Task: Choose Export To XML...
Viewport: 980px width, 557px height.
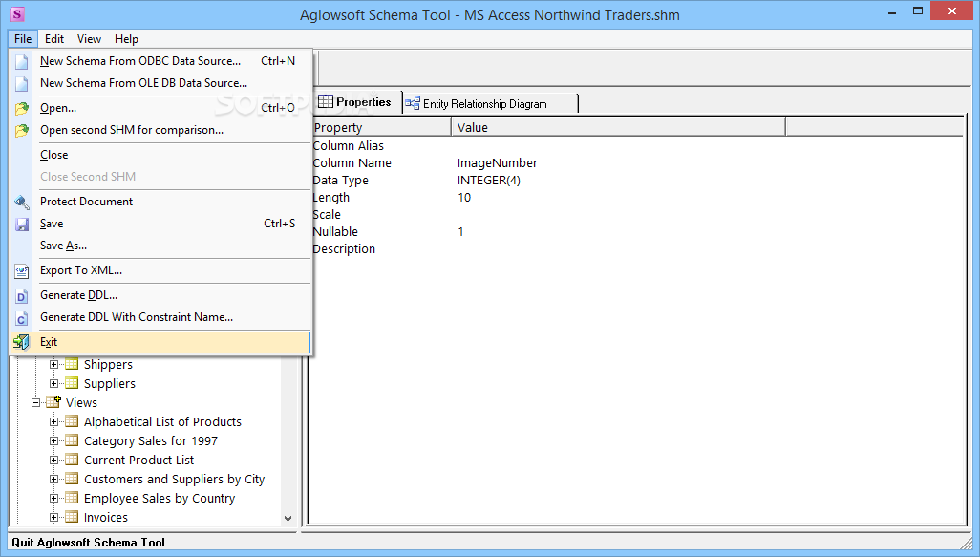Action: coord(160,270)
